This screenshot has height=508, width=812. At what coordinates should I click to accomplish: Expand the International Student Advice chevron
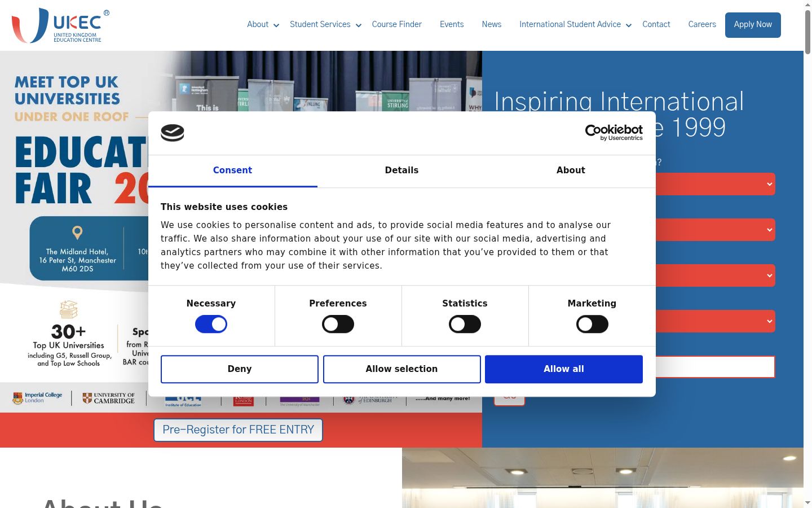(x=629, y=25)
